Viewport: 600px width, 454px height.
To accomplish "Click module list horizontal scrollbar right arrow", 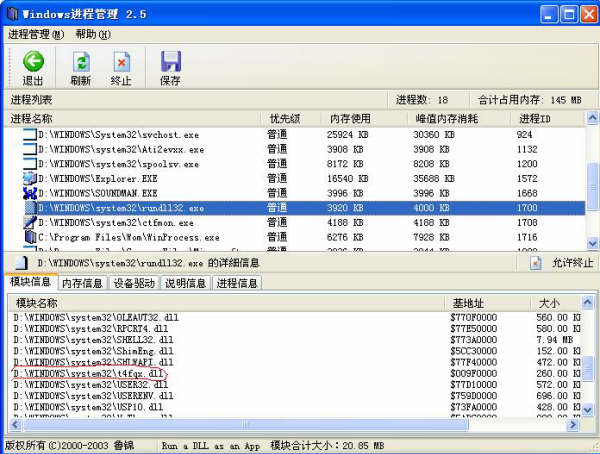I will (x=573, y=425).
